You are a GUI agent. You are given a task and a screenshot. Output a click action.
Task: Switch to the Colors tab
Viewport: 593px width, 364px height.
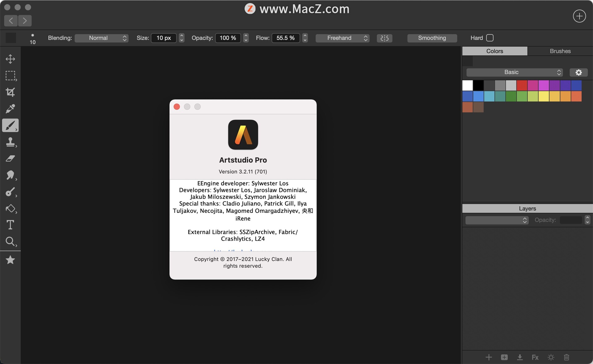(x=494, y=51)
